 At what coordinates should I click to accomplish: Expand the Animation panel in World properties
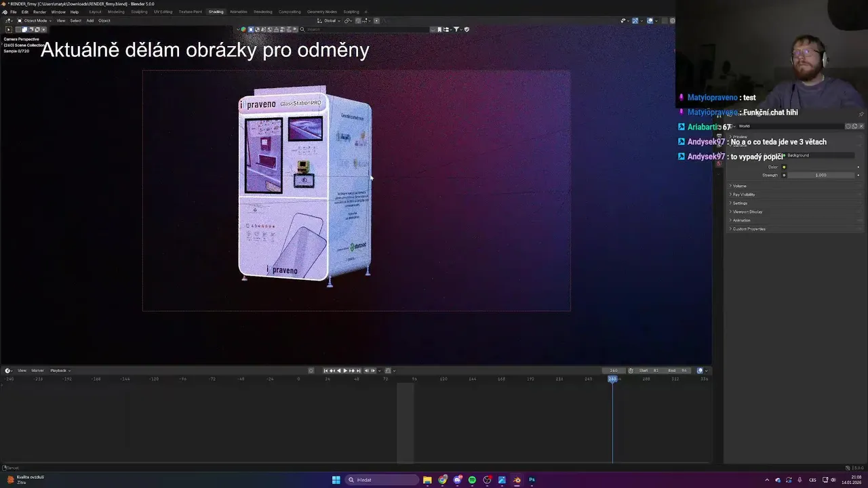[x=741, y=220]
